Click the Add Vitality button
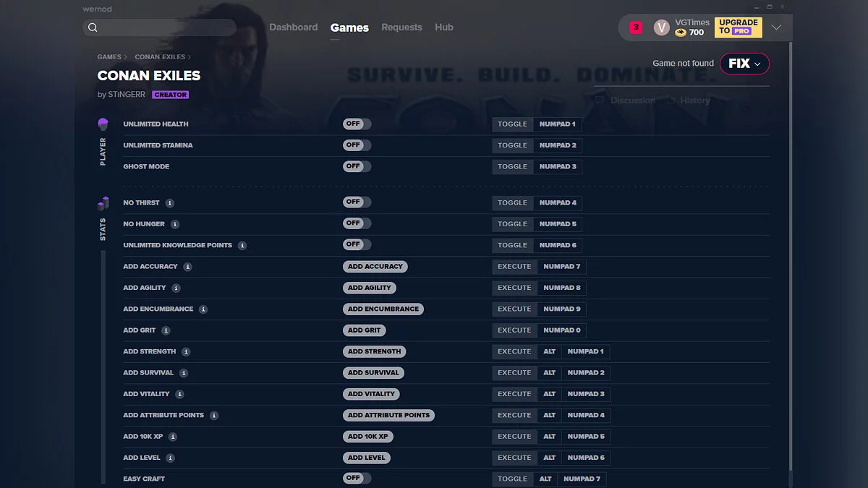The image size is (868, 488). tap(372, 394)
